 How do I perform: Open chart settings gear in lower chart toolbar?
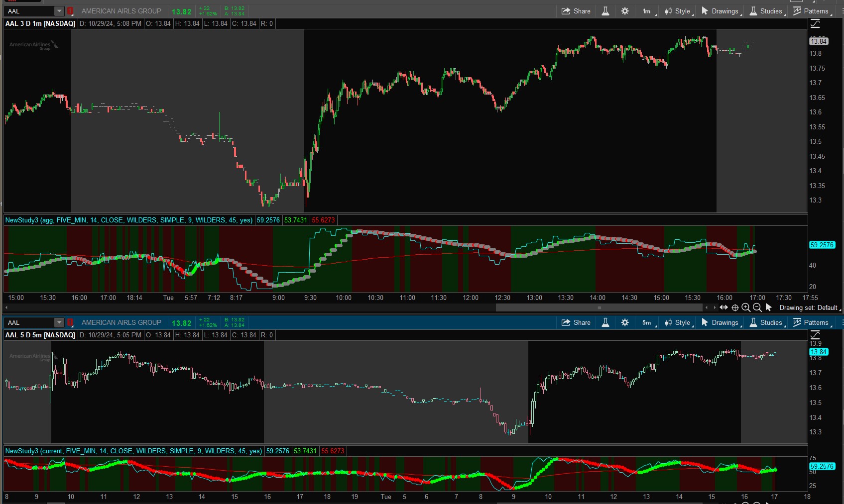(625, 322)
